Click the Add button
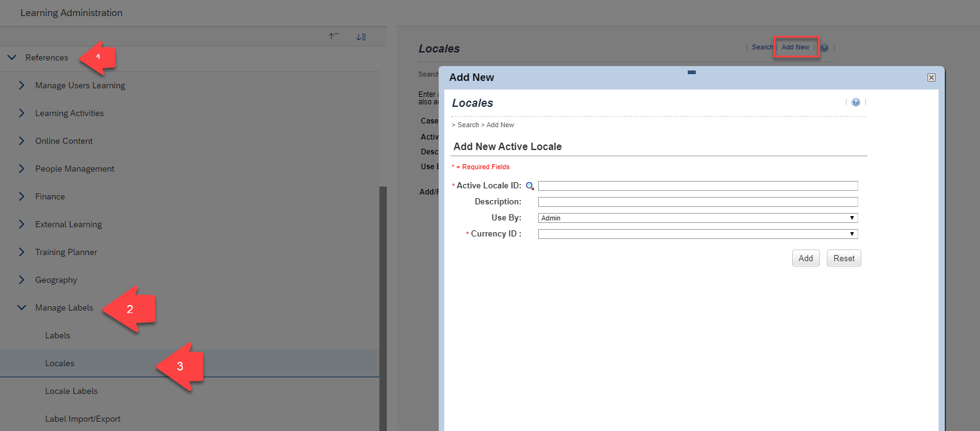 click(806, 258)
